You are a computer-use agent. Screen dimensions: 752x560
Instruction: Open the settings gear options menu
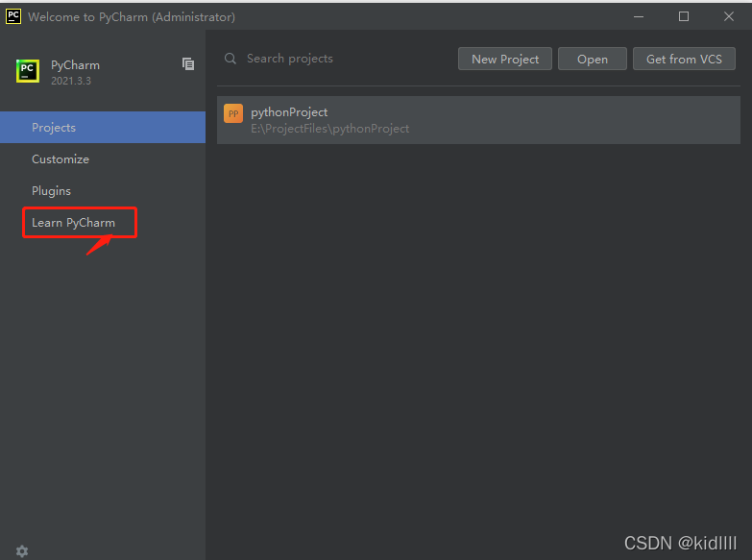pos(22,551)
